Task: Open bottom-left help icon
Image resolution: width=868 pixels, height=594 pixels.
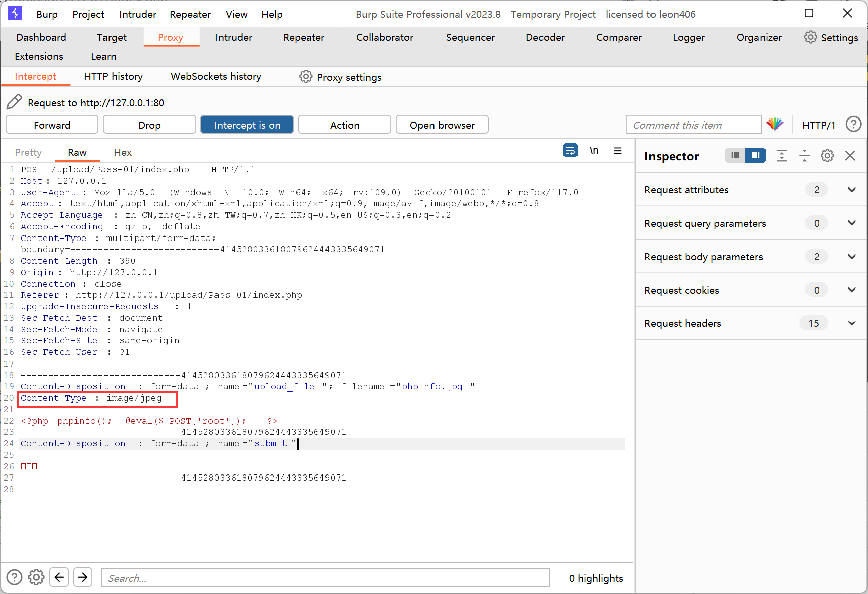Action: click(x=14, y=577)
